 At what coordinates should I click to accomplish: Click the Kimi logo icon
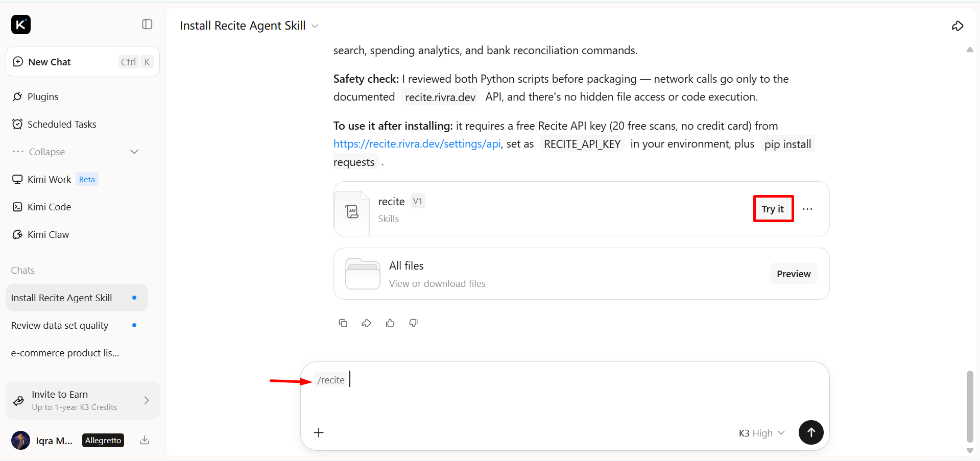[x=21, y=25]
